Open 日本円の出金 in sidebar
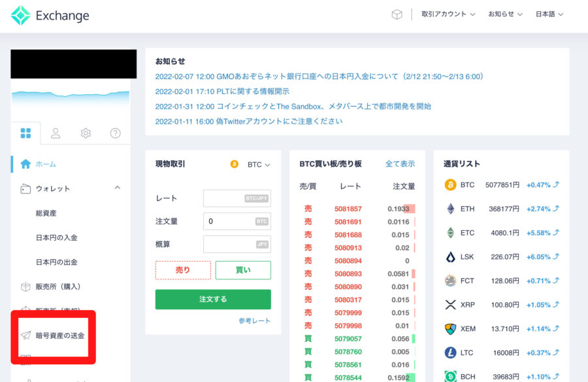 pyautogui.click(x=57, y=262)
